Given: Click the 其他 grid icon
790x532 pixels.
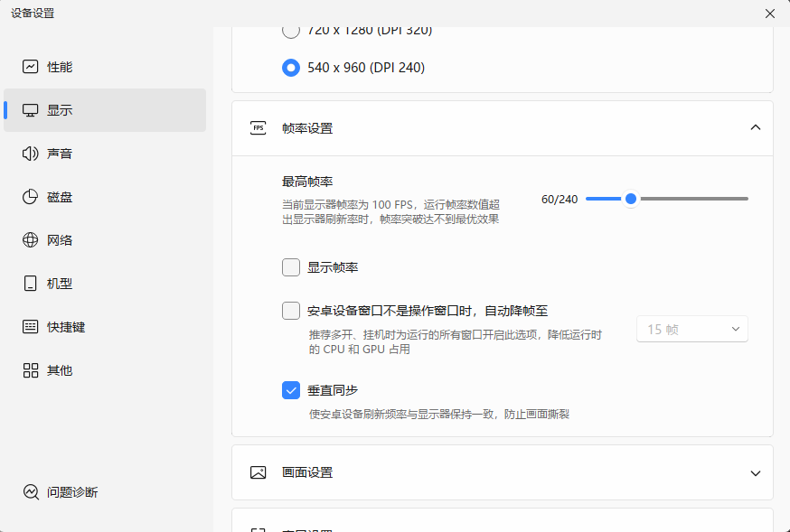Looking at the screenshot, I should [x=31, y=370].
